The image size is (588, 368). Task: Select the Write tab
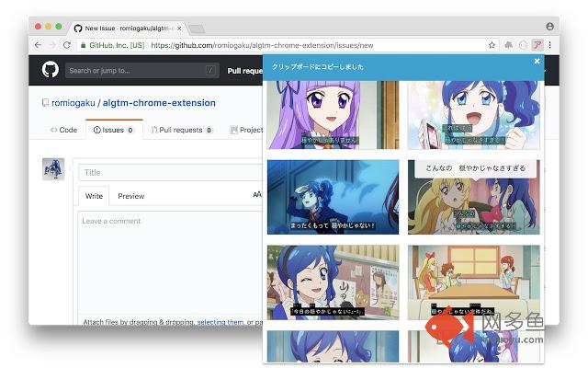94,196
